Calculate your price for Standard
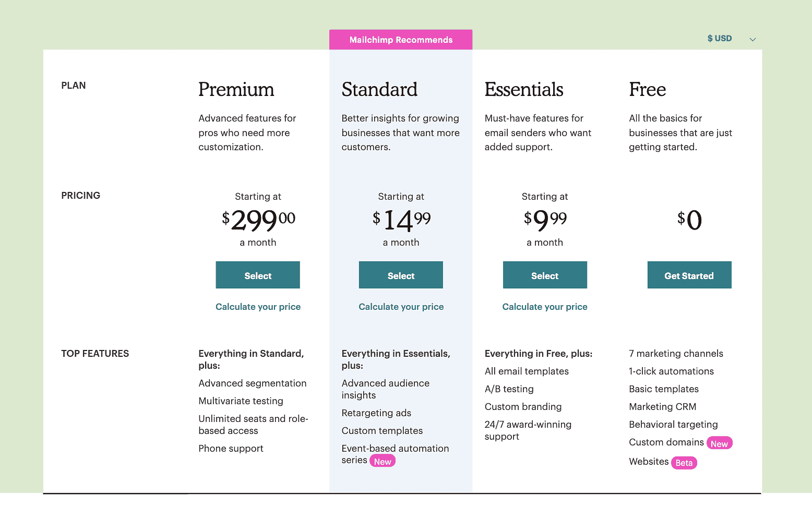This screenshot has height=507, width=812. (x=401, y=307)
